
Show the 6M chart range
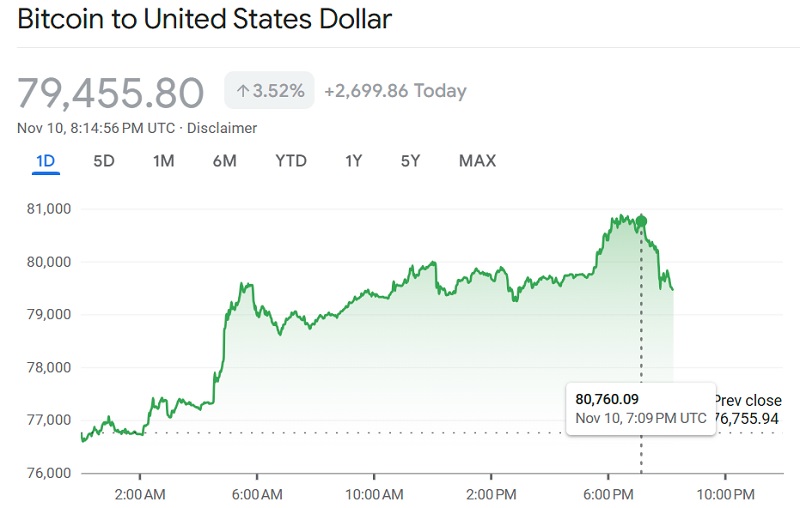pos(224,161)
